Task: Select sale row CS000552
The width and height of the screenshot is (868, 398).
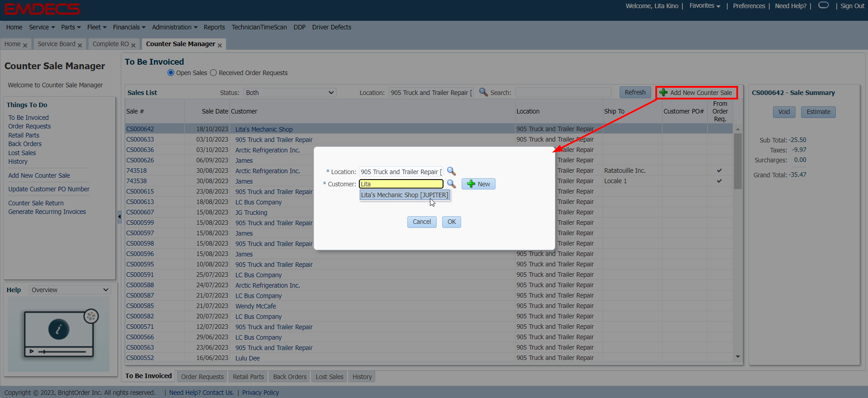Action: coord(429,358)
